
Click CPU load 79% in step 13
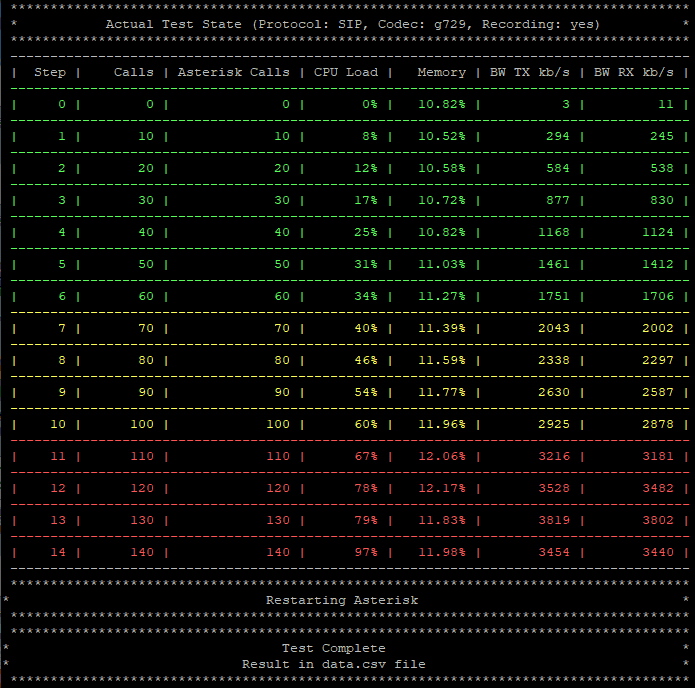point(366,520)
